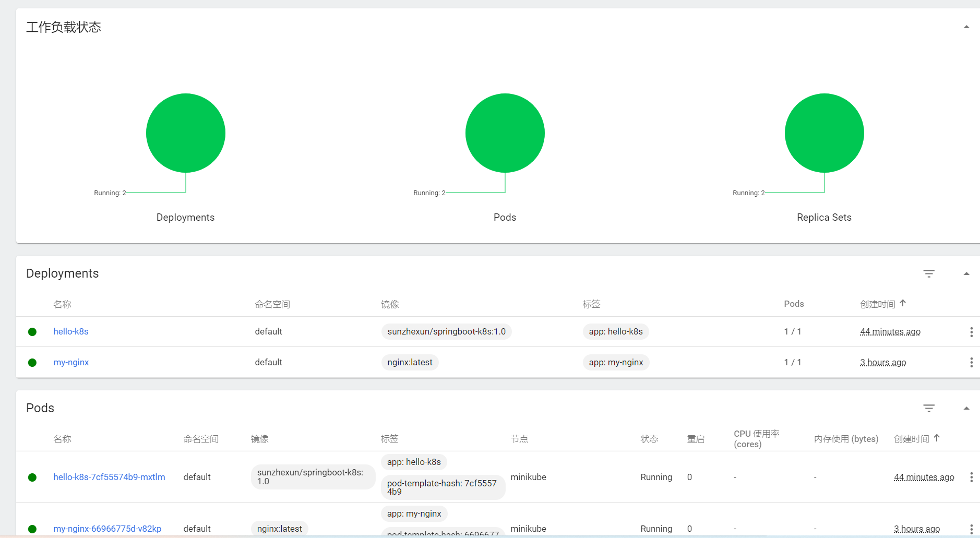
Task: Open hello-k8s deployment details
Action: pos(71,331)
